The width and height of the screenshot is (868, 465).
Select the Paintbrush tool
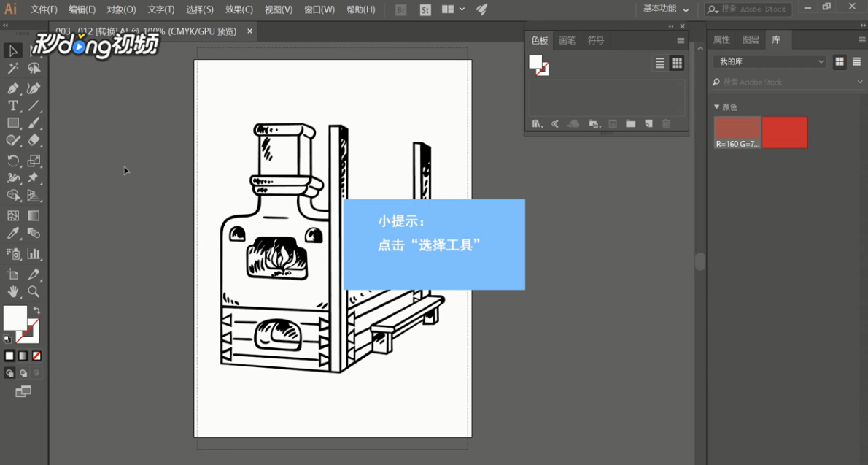[x=34, y=123]
